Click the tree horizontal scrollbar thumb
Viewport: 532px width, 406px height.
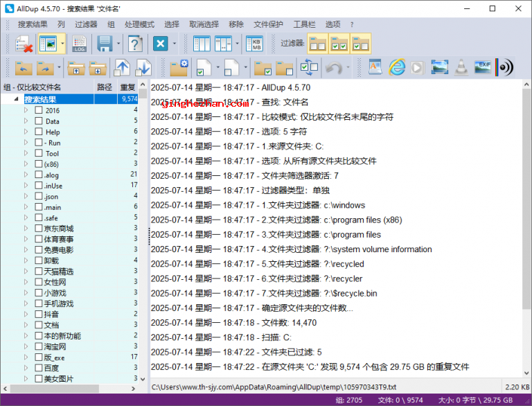click(x=54, y=389)
